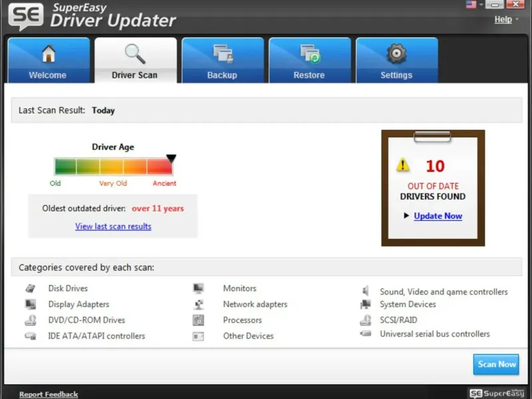The width and height of the screenshot is (532, 399).
Task: Open the Report Feedback link
Action: tap(49, 394)
